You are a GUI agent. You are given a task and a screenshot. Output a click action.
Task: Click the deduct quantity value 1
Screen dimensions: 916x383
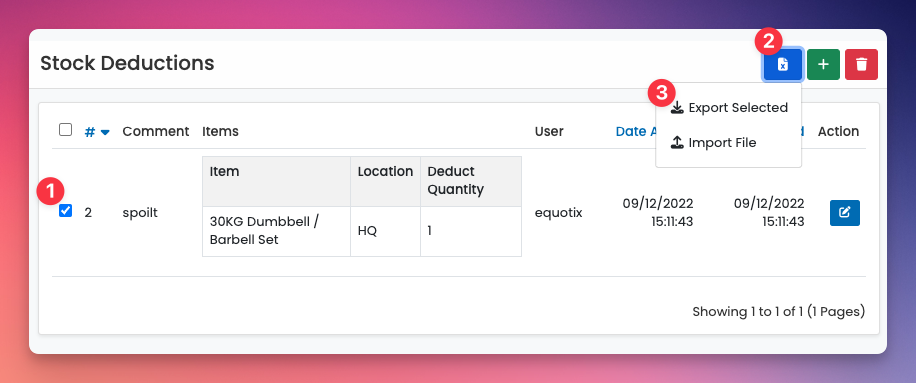(x=429, y=231)
